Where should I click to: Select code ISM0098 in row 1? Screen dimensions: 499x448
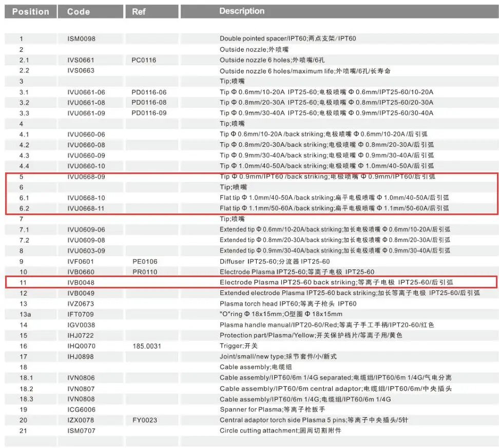pyautogui.click(x=81, y=39)
